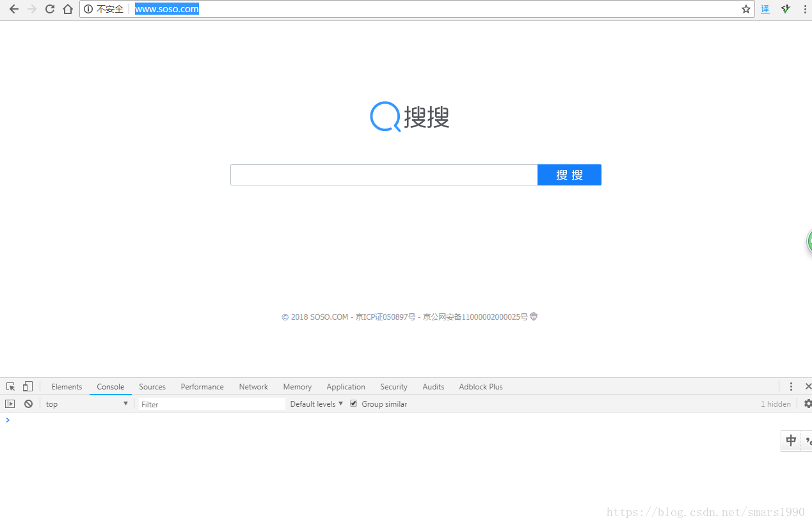Click the 1 hidden messages label
The image size is (812, 525).
coord(776,404)
